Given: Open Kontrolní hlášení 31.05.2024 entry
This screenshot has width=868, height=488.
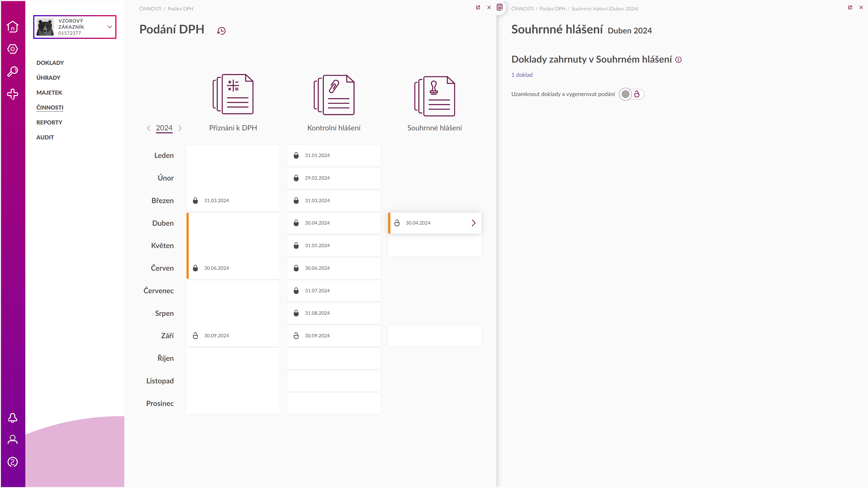Looking at the screenshot, I should pyautogui.click(x=334, y=246).
